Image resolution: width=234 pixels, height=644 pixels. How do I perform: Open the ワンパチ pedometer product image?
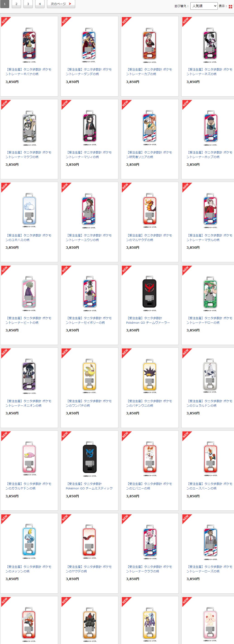pos(89,376)
